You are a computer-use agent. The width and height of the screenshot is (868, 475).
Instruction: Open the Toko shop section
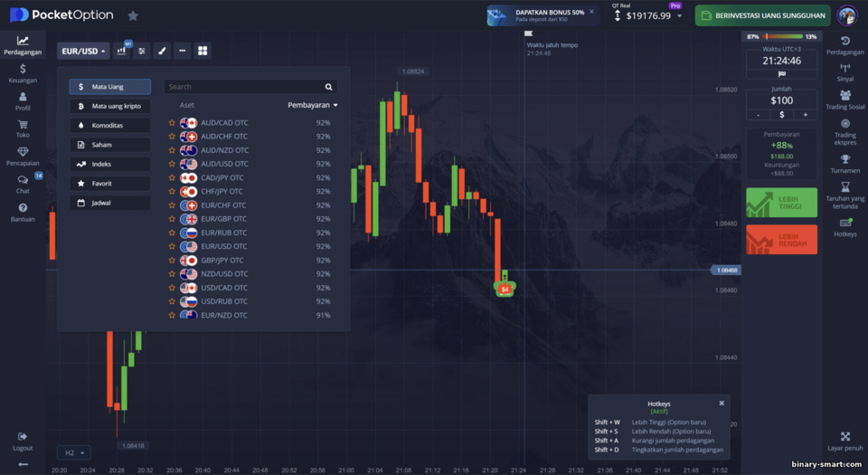click(22, 128)
